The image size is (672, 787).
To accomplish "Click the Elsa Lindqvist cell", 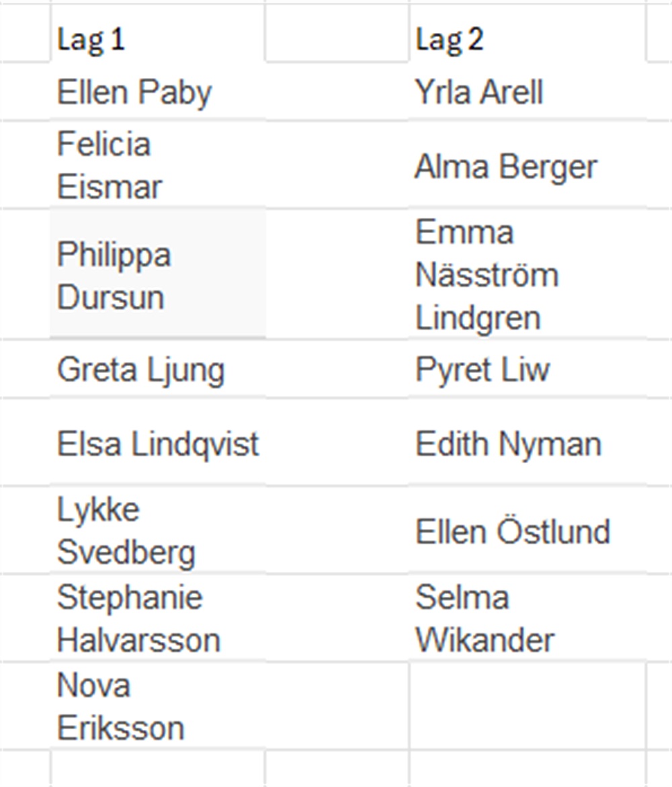I will click(158, 442).
